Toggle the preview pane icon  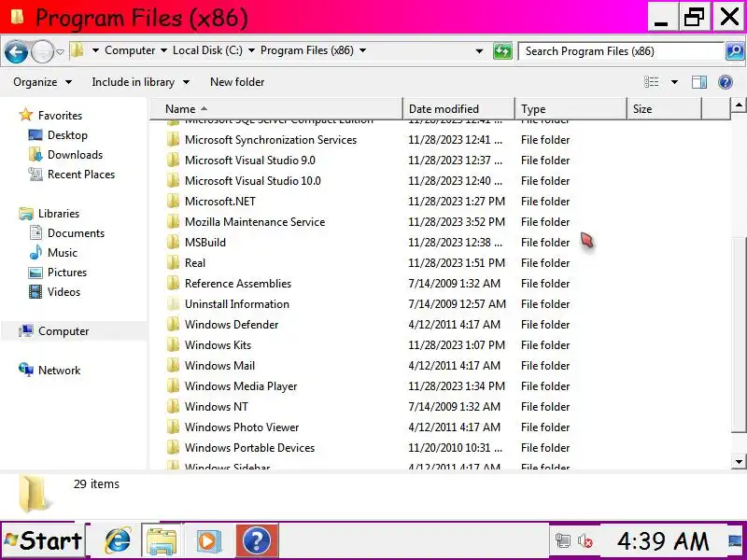pos(698,82)
